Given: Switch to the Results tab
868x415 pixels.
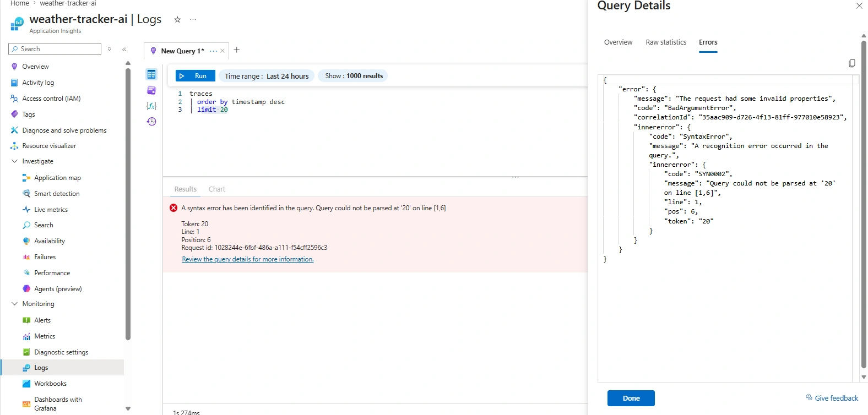Looking at the screenshot, I should [185, 189].
